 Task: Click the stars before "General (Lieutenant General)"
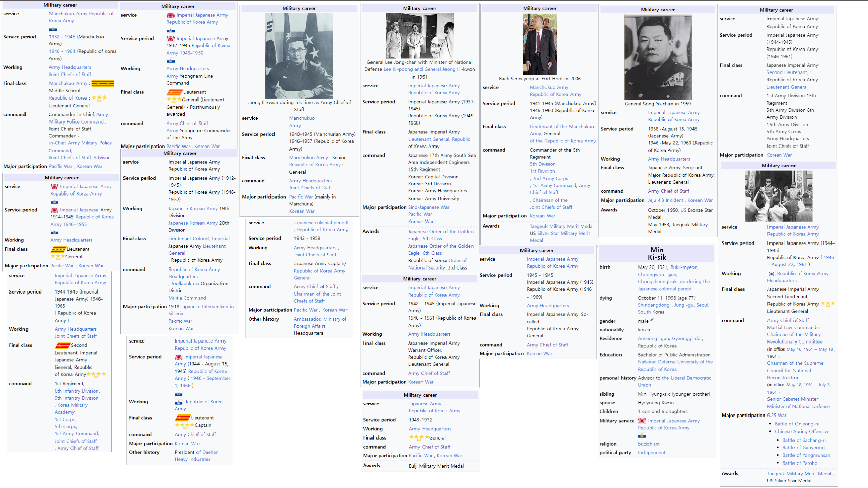[x=174, y=100]
